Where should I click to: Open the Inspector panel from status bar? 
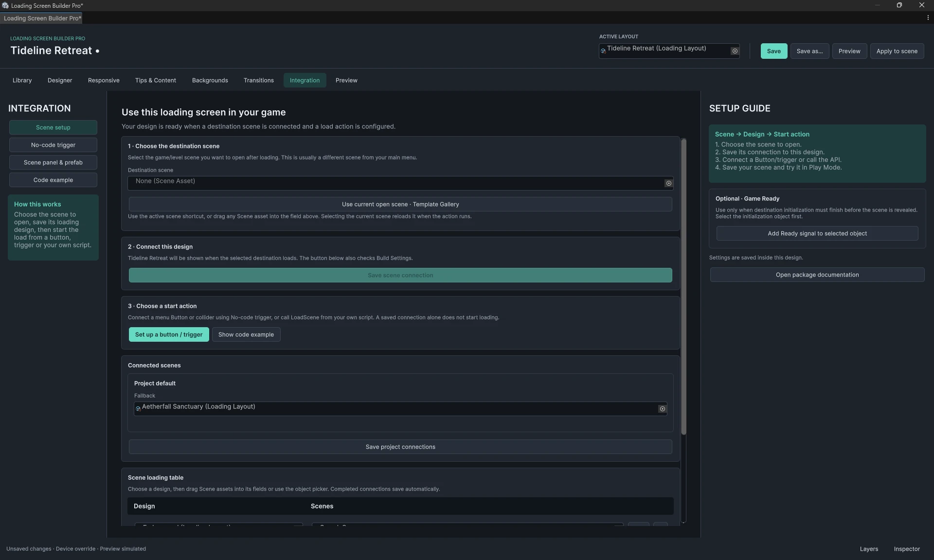(907, 549)
